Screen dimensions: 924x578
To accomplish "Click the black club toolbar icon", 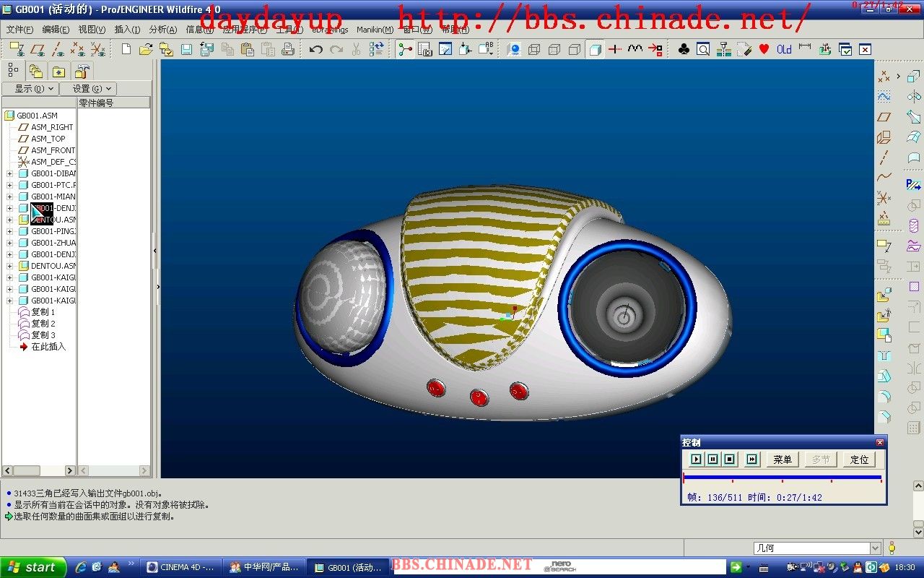I will tap(683, 49).
